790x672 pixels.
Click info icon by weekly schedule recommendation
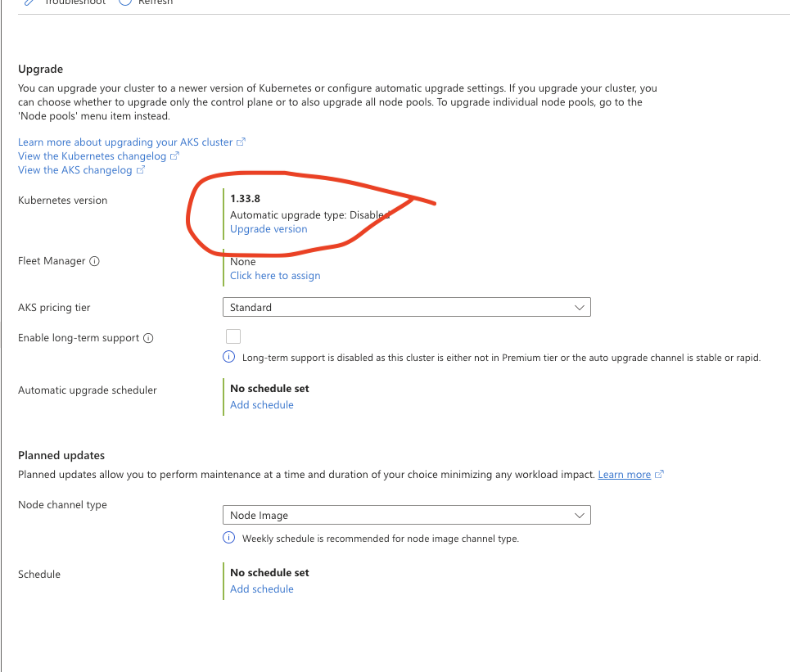tap(228, 538)
